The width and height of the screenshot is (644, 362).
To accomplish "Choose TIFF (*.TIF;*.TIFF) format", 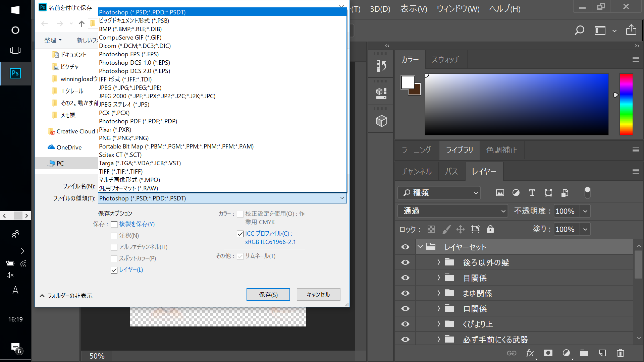I will [222, 172].
